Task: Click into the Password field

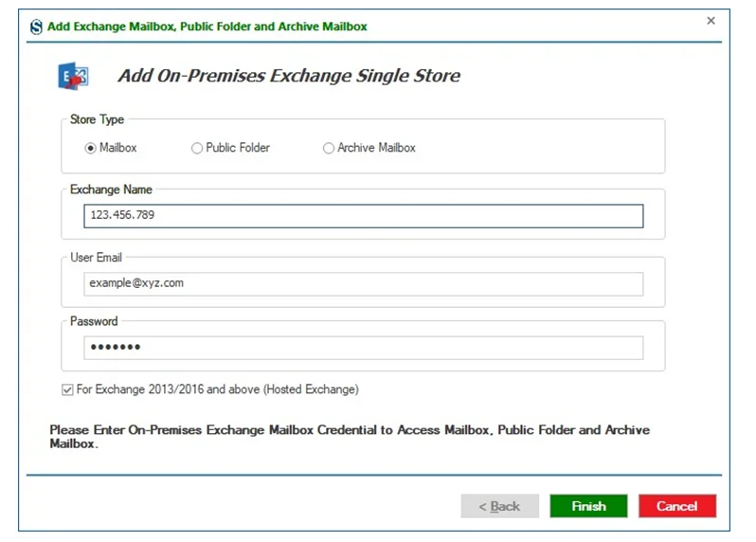Action: click(364, 348)
